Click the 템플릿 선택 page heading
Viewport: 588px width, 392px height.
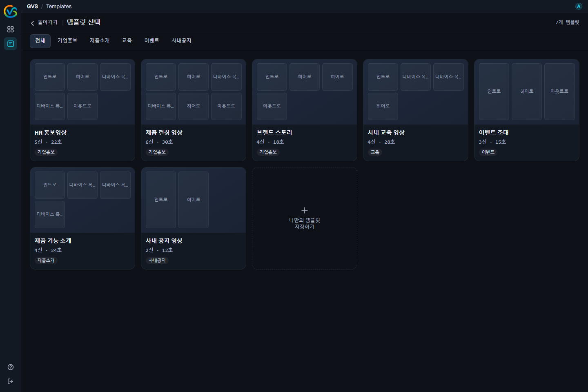pyautogui.click(x=84, y=22)
